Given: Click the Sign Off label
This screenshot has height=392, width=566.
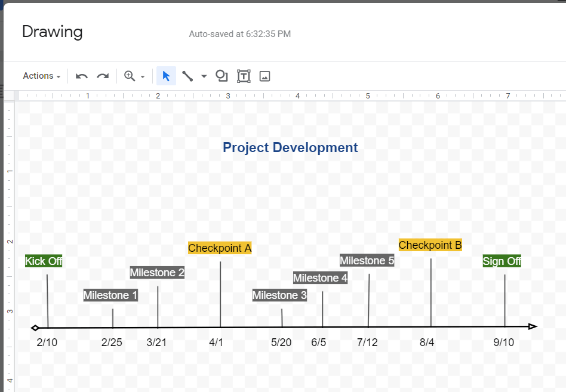Looking at the screenshot, I should tap(502, 261).
